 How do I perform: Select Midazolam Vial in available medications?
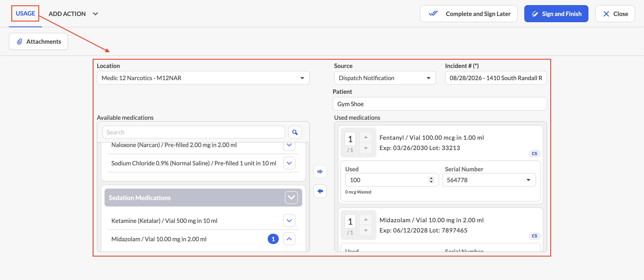tap(159, 239)
